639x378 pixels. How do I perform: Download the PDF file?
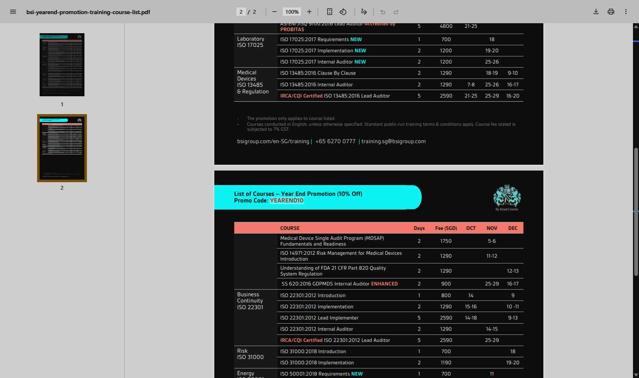tap(596, 12)
